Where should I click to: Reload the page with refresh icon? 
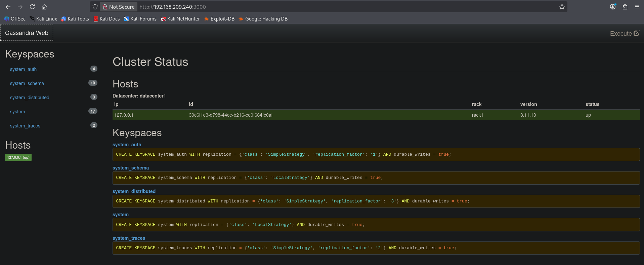[x=32, y=7]
